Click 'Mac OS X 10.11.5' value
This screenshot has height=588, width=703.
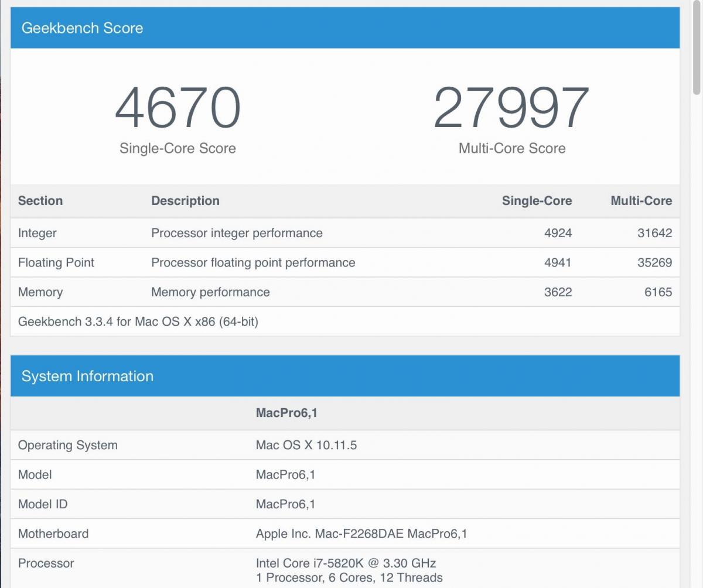[306, 445]
